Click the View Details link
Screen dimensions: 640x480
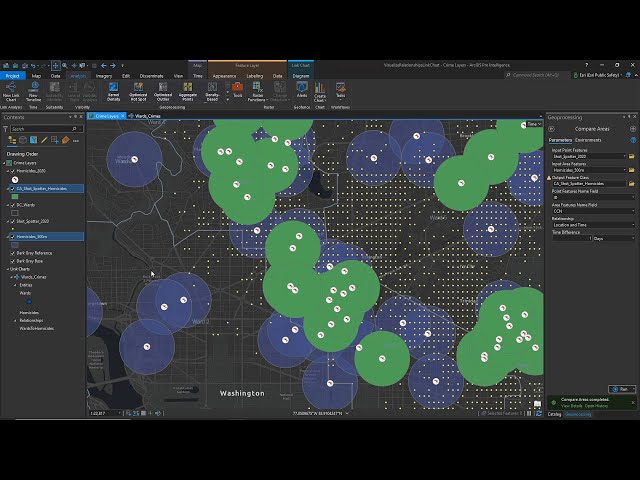571,406
